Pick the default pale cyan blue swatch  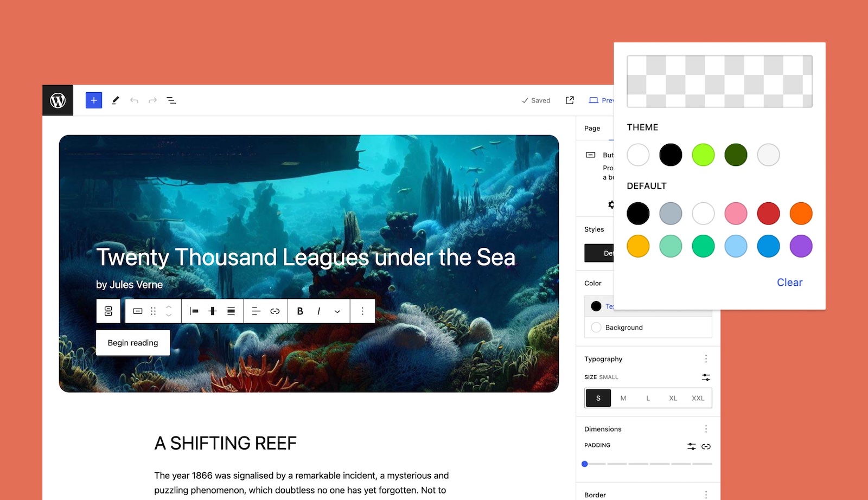736,246
